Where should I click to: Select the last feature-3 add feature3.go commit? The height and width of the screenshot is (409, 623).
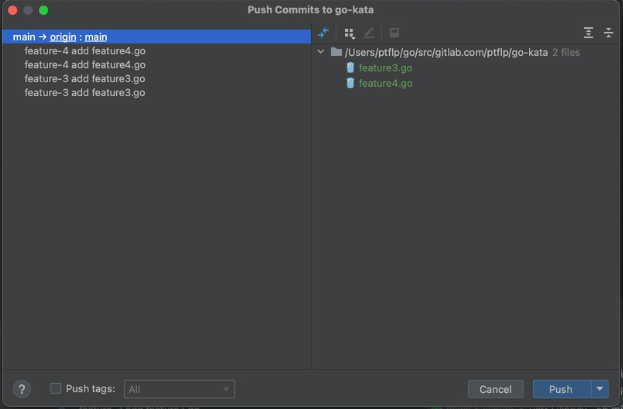[85, 93]
